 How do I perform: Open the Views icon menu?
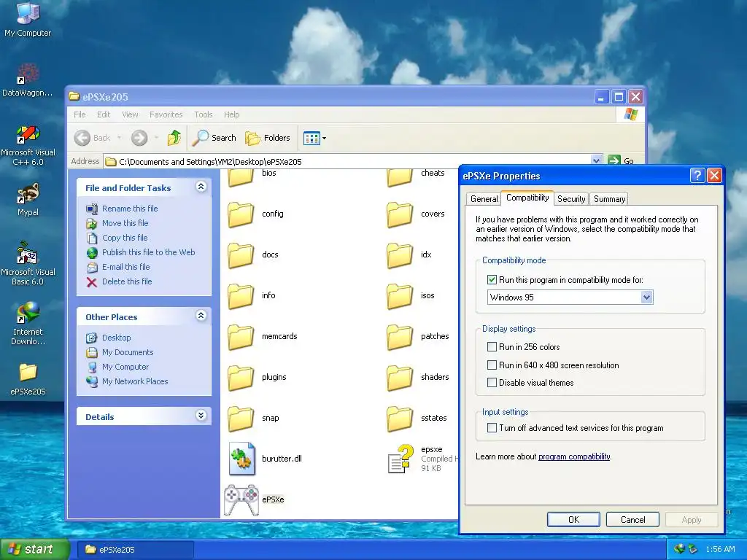[314, 138]
